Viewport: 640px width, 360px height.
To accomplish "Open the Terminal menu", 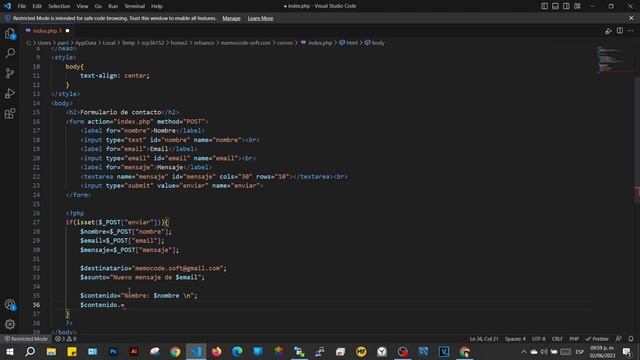I will click(x=135, y=6).
